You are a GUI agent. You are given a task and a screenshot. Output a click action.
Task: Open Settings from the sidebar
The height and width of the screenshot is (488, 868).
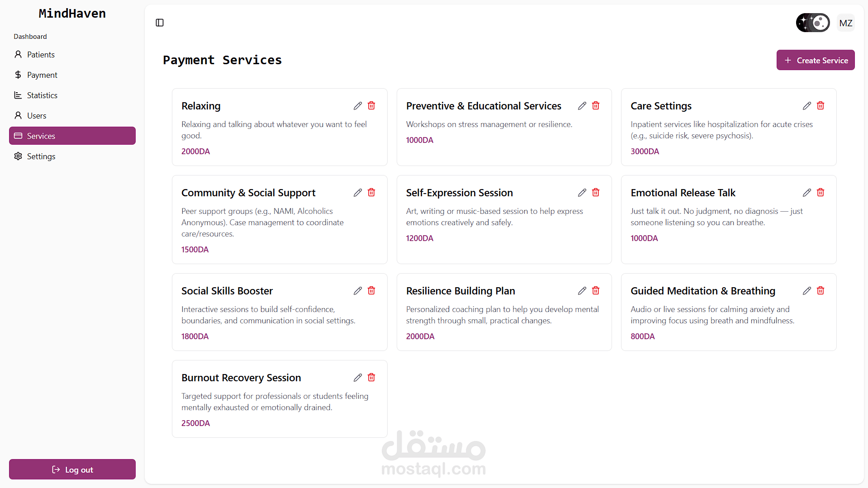[41, 156]
